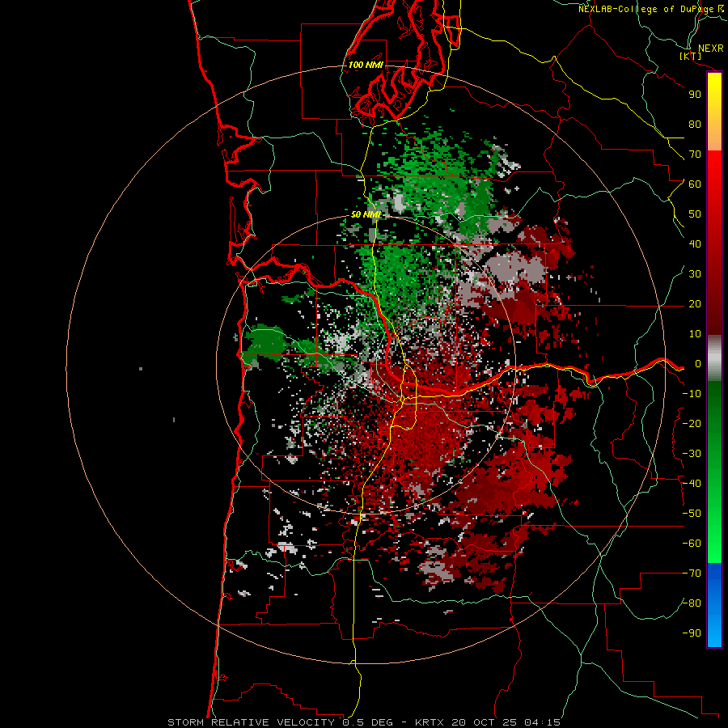Click the "70" value on the velocity scale
Viewport: 728px width, 728px height.
pyautogui.click(x=695, y=154)
